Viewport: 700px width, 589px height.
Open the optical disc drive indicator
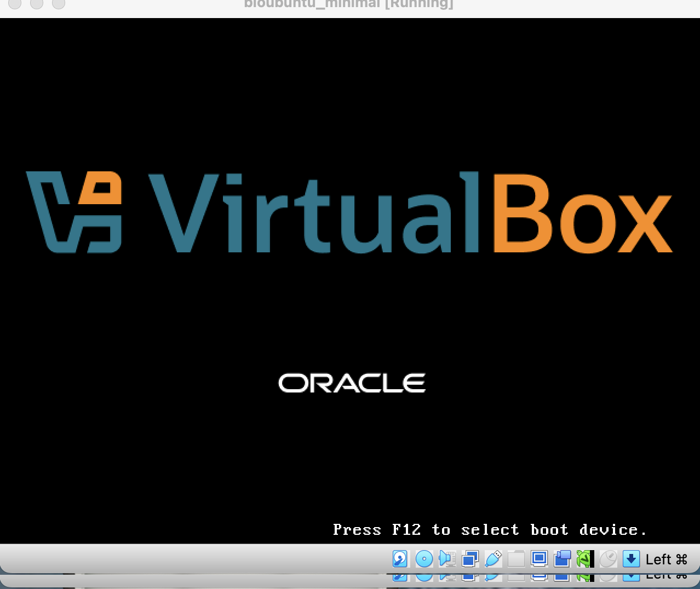click(424, 559)
